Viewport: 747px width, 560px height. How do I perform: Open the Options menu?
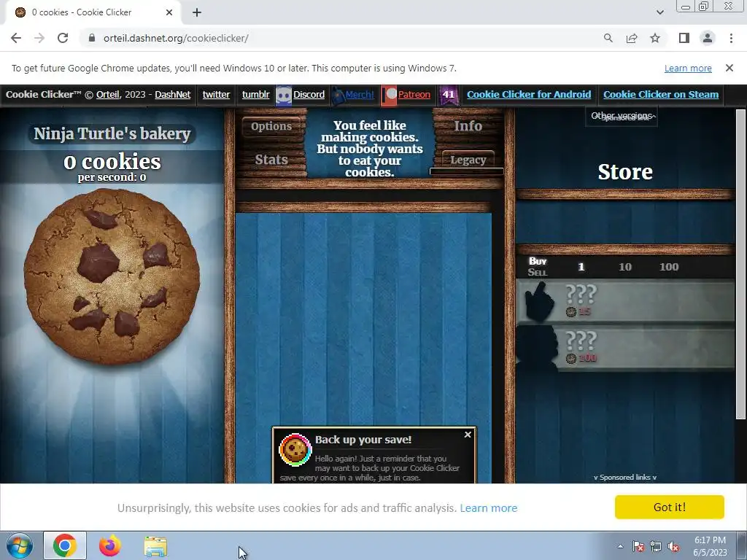271,126
